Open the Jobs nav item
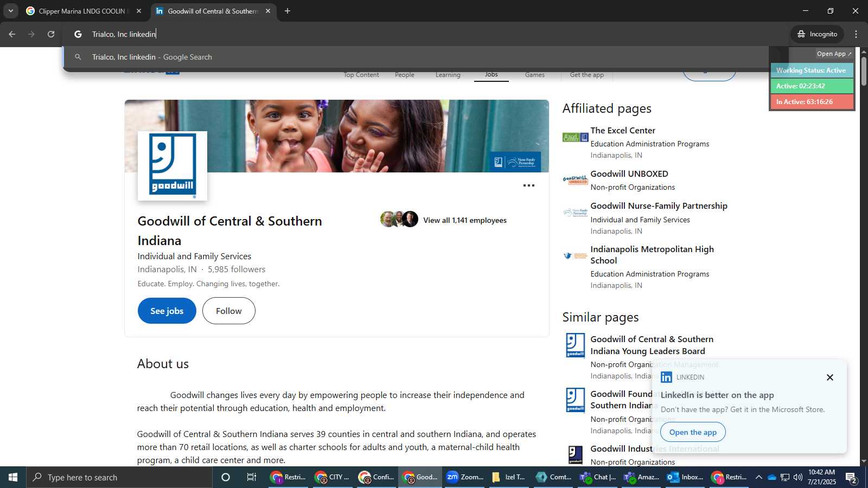This screenshot has height=488, width=868. 491,74
